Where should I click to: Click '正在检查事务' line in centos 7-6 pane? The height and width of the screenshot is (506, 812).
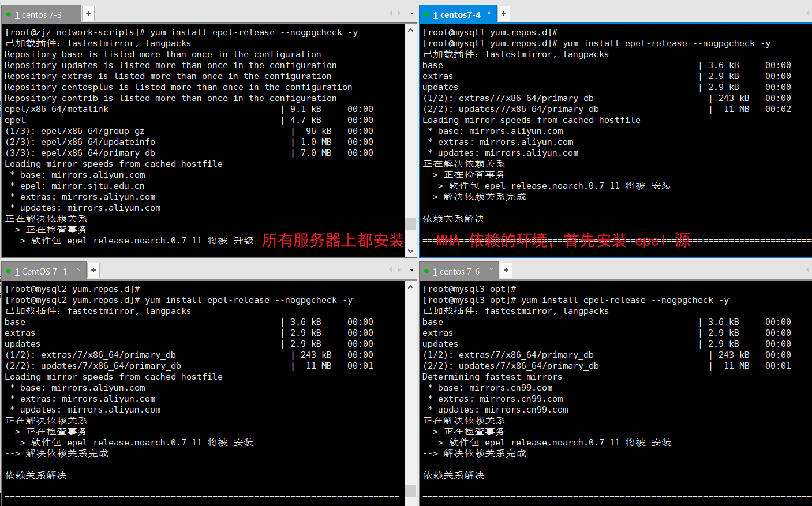(x=464, y=432)
